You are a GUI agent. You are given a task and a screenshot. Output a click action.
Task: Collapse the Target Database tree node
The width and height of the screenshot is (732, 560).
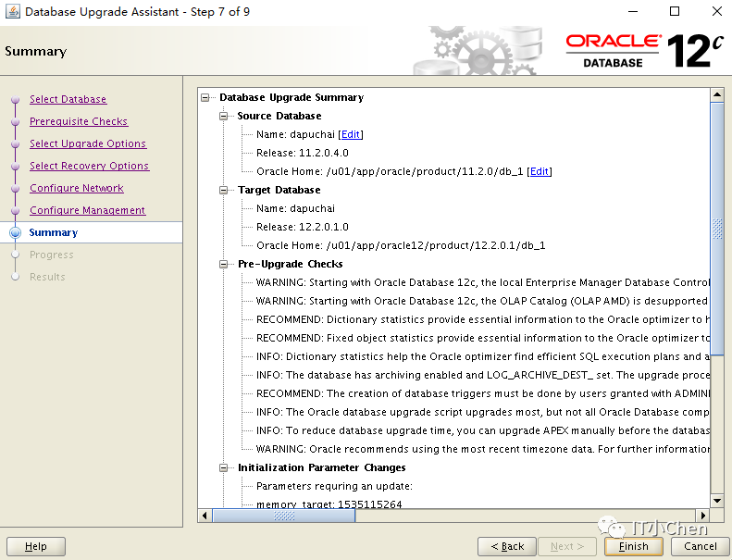(x=224, y=190)
